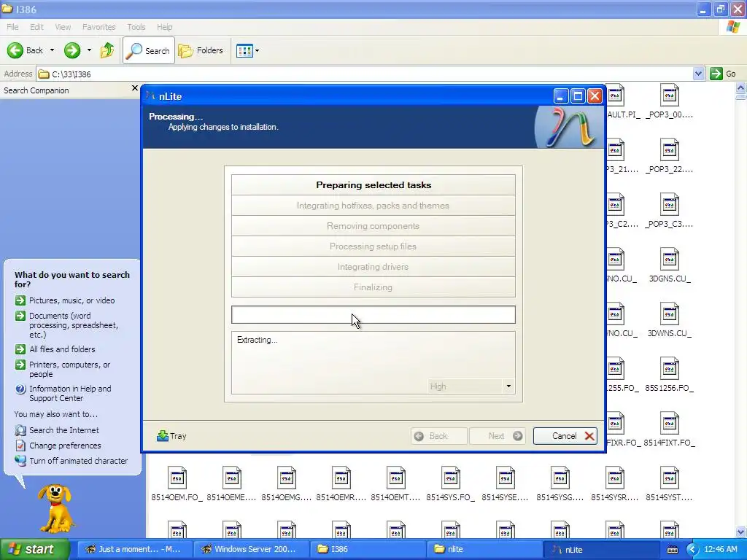
Task: Open the Edit menu
Action: point(36,27)
